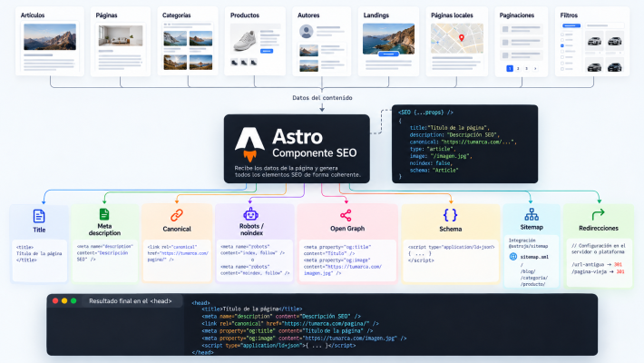The height and width of the screenshot is (363, 644).
Task: Click the search field in the Filtros card
Action: pyautogui.click(x=605, y=25)
